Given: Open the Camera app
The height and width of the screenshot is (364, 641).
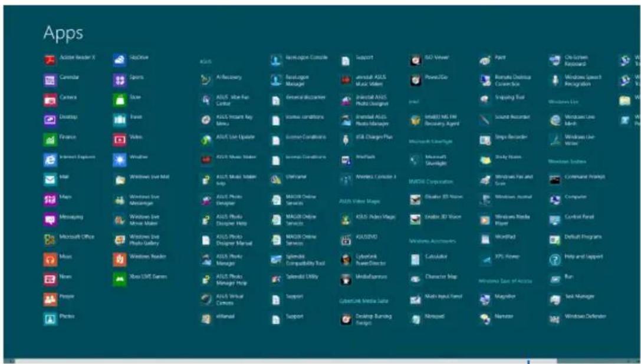Looking at the screenshot, I should click(x=60, y=100).
